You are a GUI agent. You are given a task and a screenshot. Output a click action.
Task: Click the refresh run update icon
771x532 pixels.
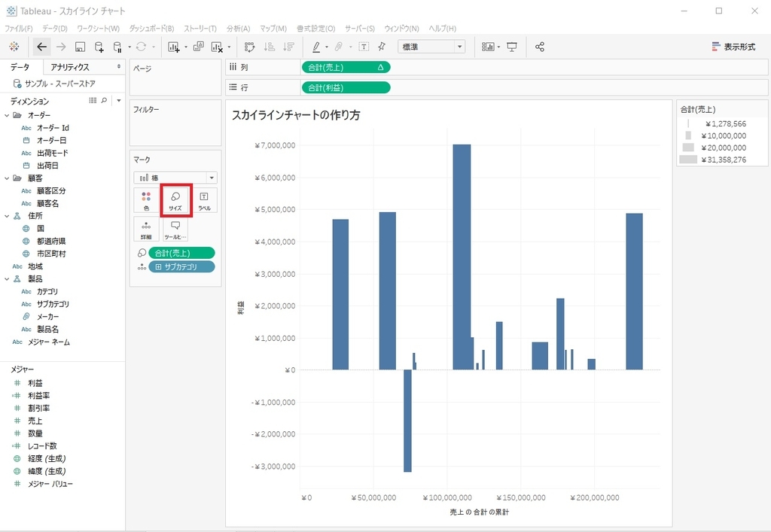[x=141, y=47]
